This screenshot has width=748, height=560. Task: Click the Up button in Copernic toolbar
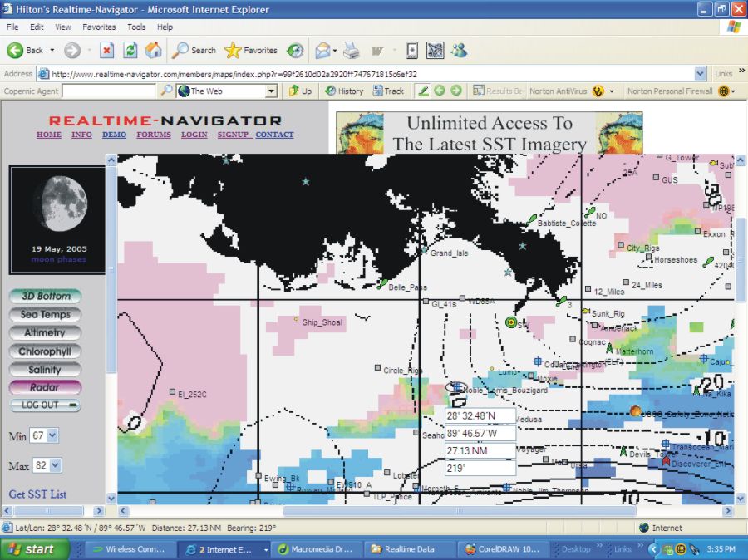click(301, 91)
